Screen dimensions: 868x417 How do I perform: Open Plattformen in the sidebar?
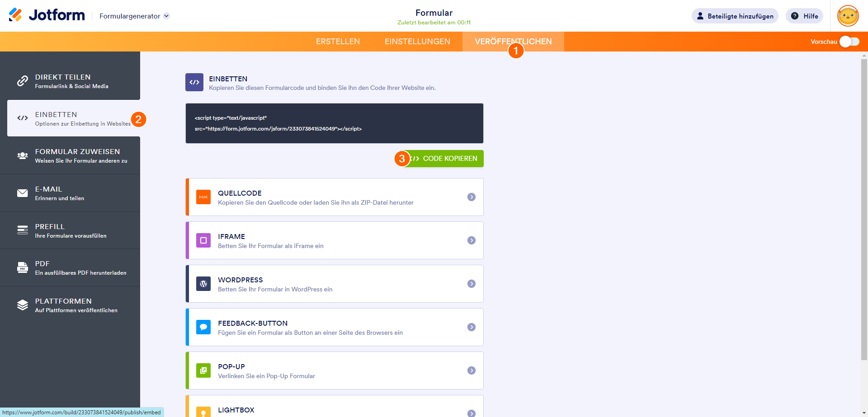pyautogui.click(x=70, y=305)
